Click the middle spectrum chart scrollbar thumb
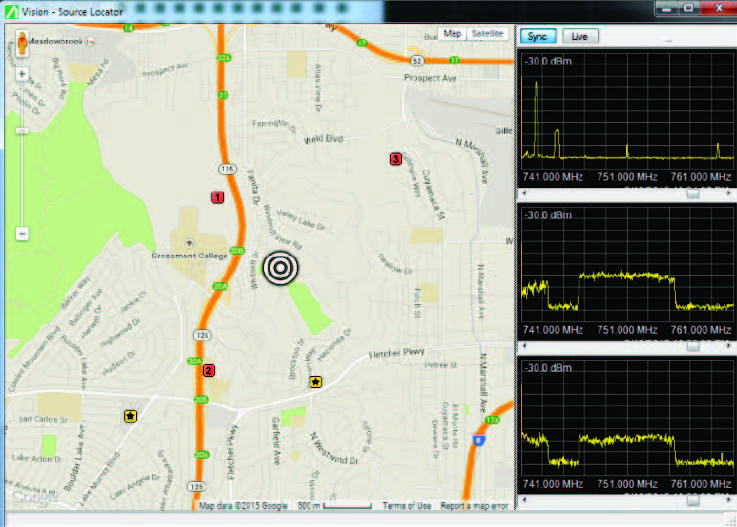Viewport: 737px width, 527px height. coord(693,346)
